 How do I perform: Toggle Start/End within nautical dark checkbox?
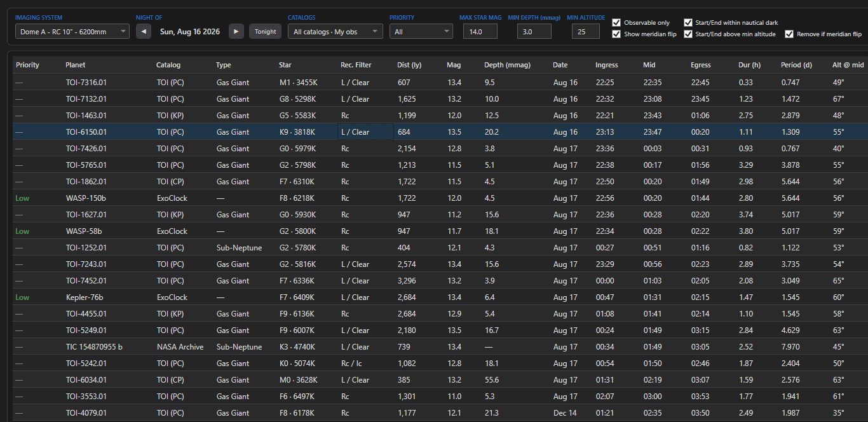688,23
